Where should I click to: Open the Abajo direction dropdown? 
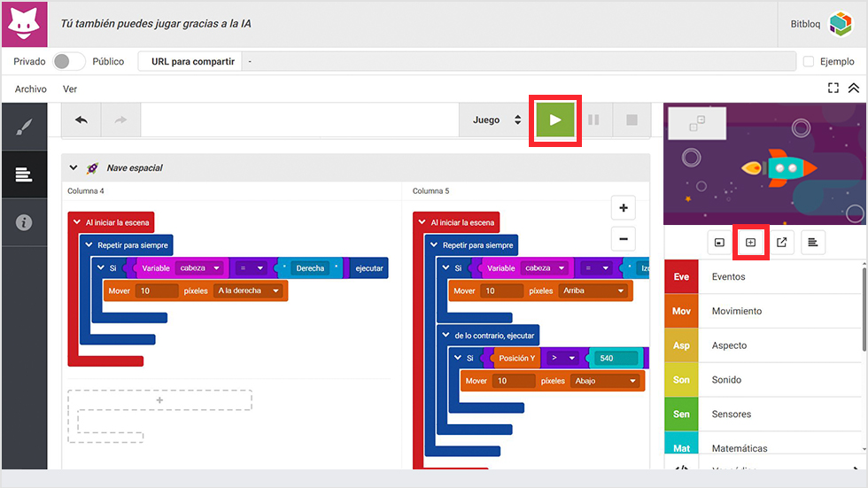(x=606, y=381)
